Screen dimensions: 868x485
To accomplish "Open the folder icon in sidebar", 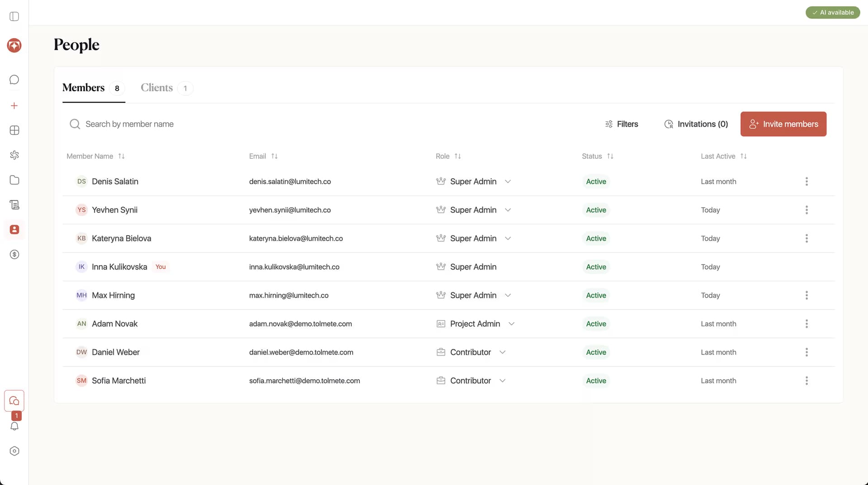I will pos(14,180).
